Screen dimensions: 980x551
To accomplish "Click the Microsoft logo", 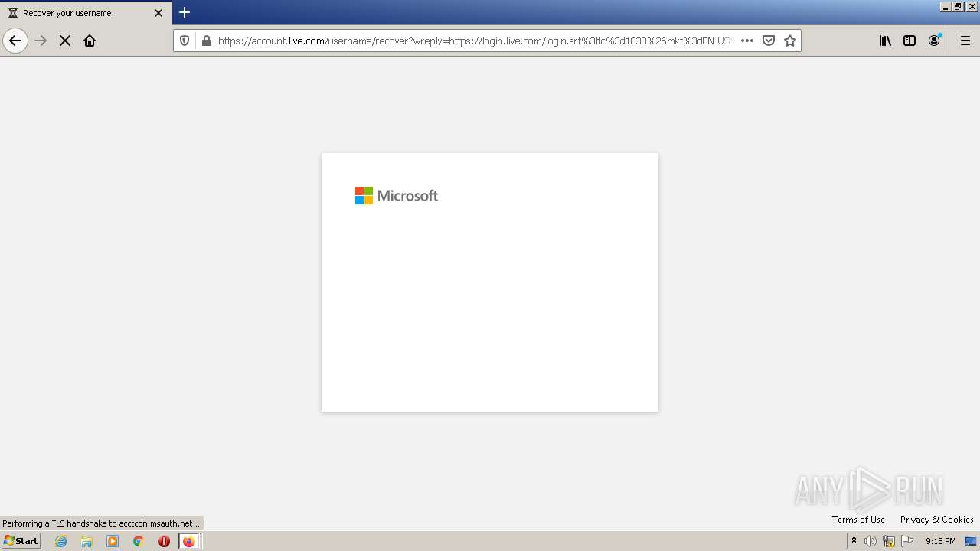I will coord(397,196).
